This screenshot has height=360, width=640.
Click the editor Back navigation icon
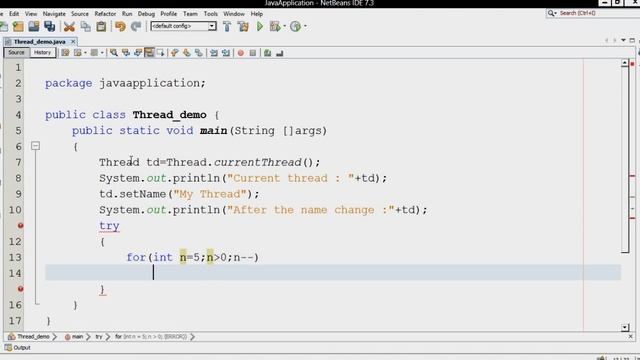78,53
